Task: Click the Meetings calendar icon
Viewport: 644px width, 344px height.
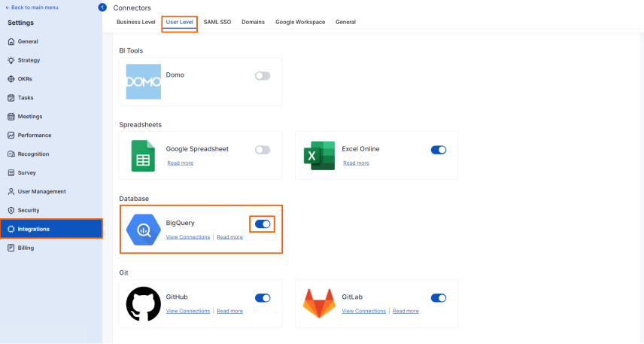Action: coord(11,117)
